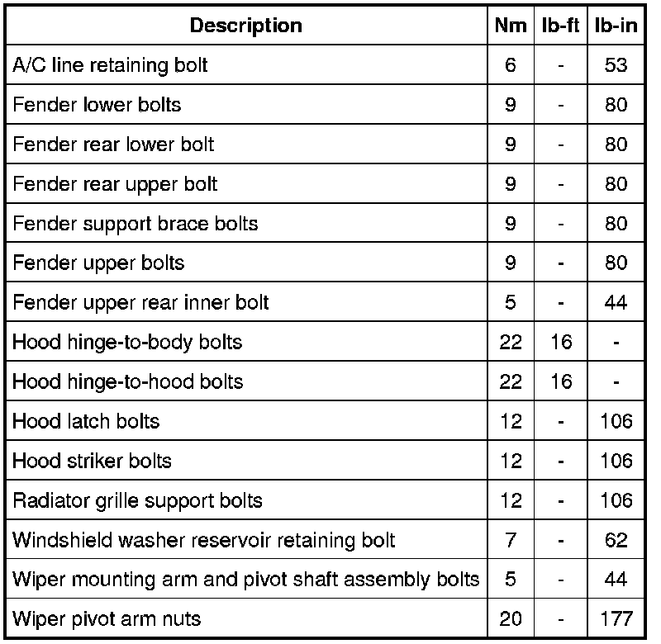Viewport: 661px width, 644px height.
Task: Click the 177 lb-in value
Action: [616, 618]
